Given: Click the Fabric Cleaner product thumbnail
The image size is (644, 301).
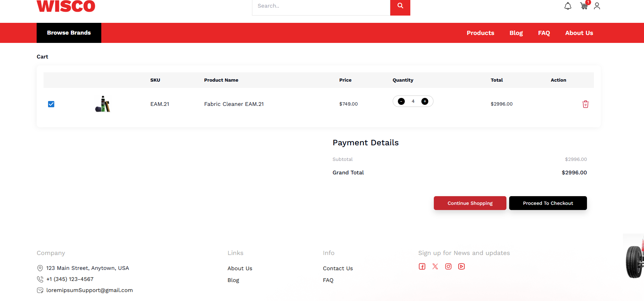Looking at the screenshot, I should 103,104.
